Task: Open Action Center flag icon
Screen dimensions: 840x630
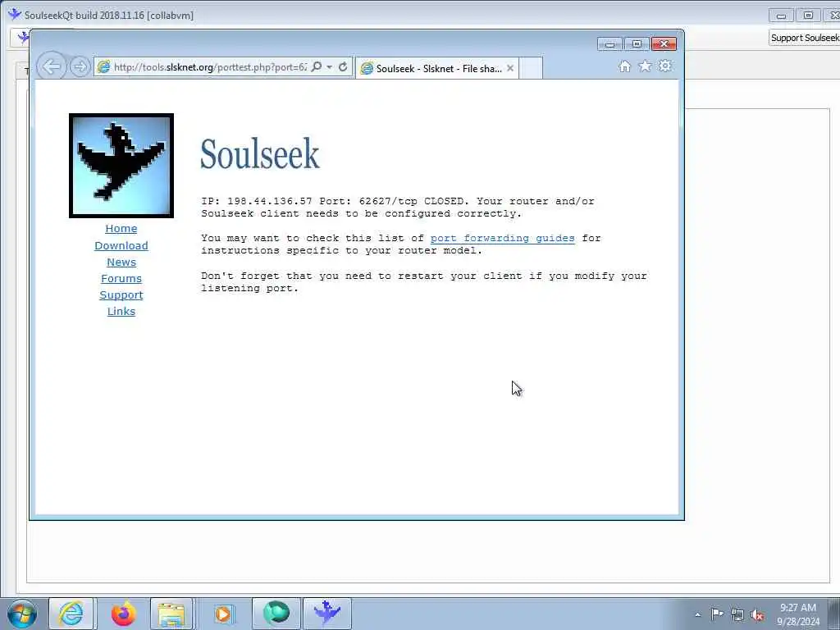Action: (717, 614)
